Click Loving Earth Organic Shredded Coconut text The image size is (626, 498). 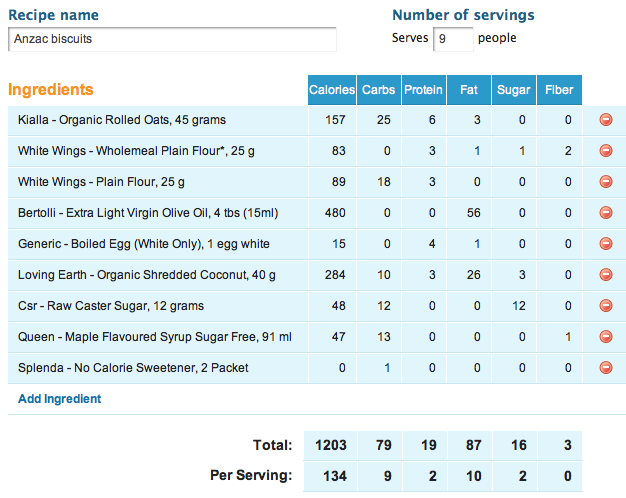[147, 275]
